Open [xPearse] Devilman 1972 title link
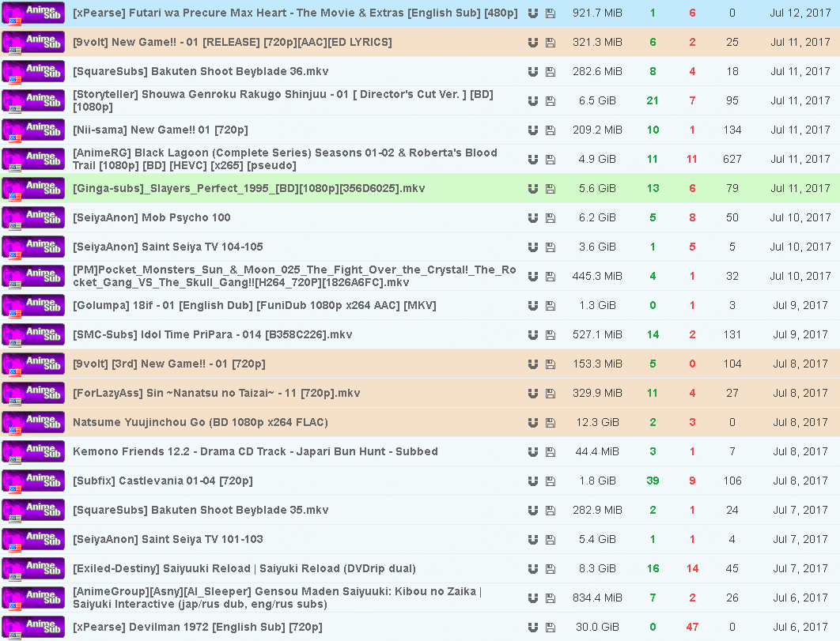This screenshot has height=641, width=840. click(x=198, y=627)
